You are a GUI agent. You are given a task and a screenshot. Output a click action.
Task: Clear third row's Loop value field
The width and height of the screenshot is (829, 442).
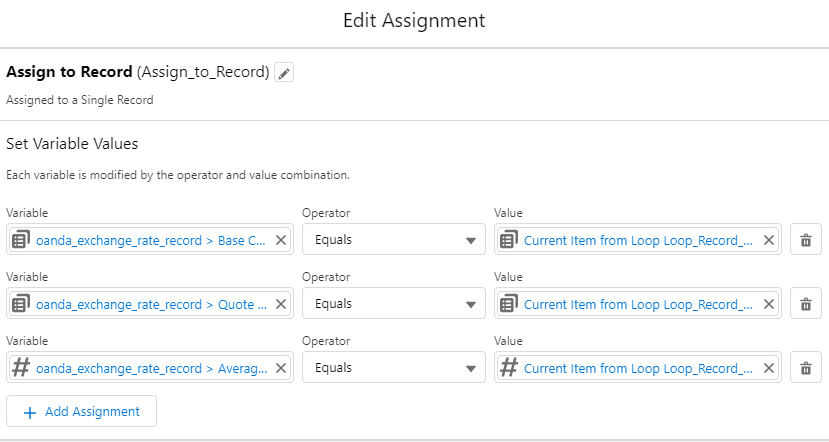point(769,368)
